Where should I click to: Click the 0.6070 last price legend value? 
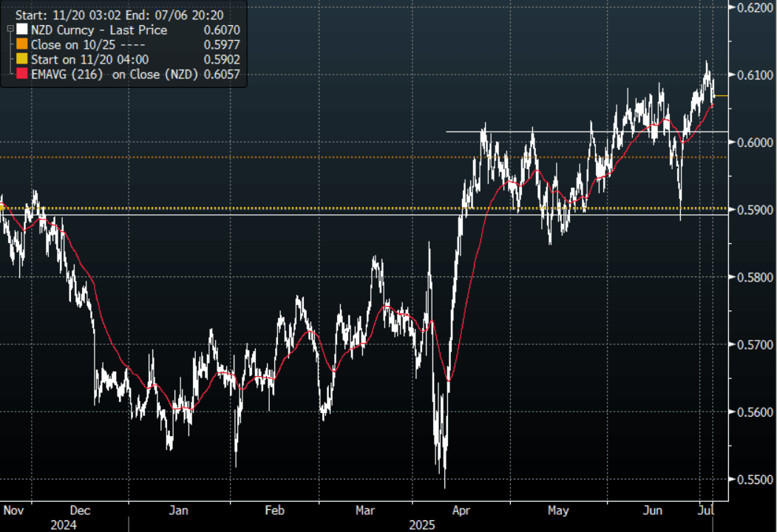click(x=221, y=30)
